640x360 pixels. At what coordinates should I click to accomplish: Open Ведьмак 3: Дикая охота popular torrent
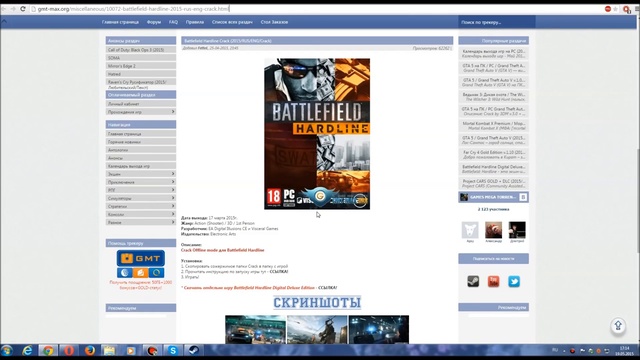493,97
